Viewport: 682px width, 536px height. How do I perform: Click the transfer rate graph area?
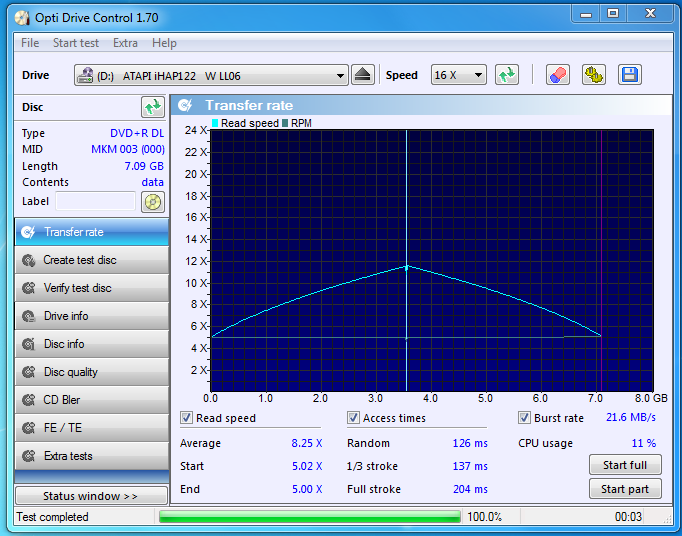[431, 260]
